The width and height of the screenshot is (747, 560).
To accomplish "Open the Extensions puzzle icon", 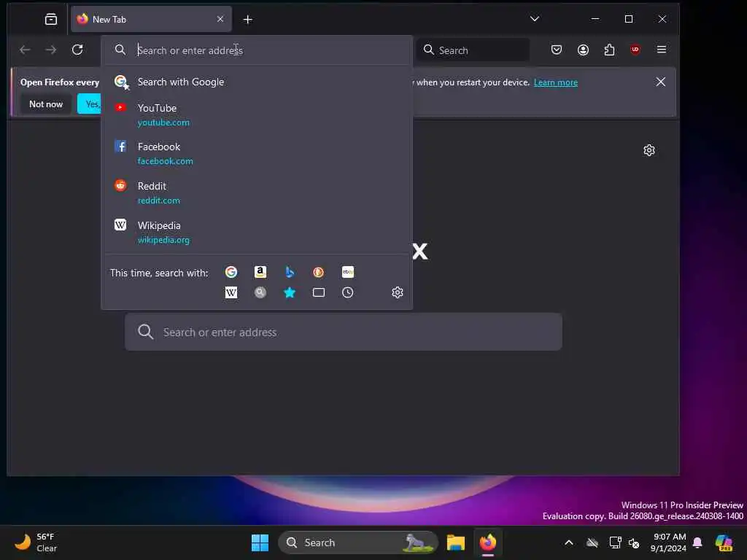I will 609,50.
